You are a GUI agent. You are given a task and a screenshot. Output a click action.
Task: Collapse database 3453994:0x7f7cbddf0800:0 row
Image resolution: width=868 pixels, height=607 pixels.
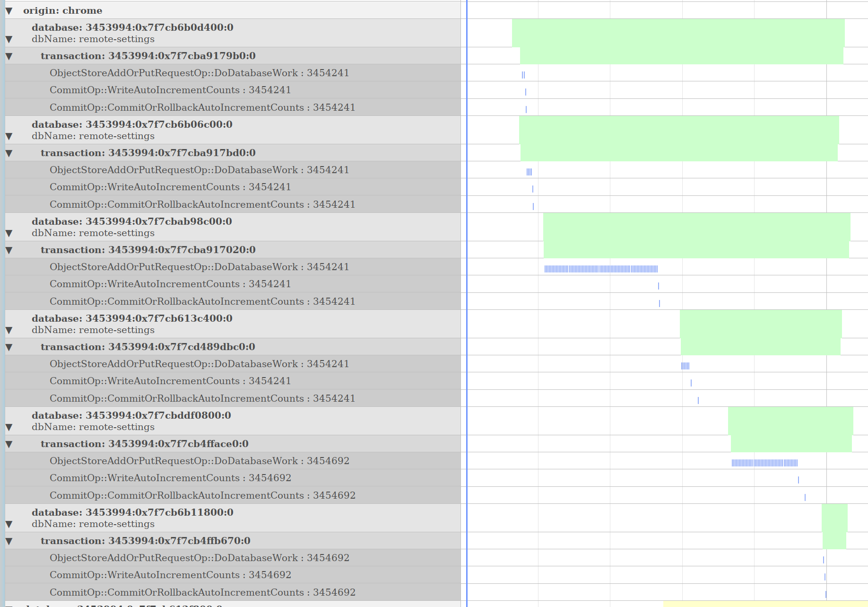point(9,427)
